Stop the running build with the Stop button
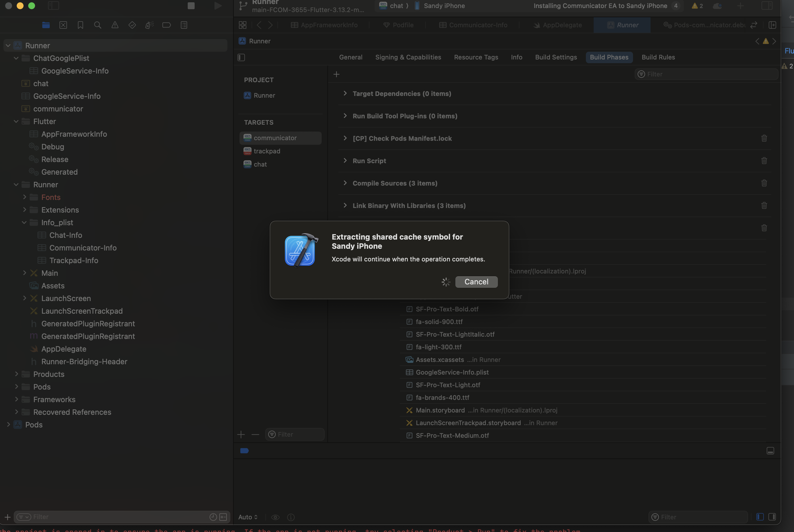Viewport: 794px width, 532px height. click(x=191, y=6)
